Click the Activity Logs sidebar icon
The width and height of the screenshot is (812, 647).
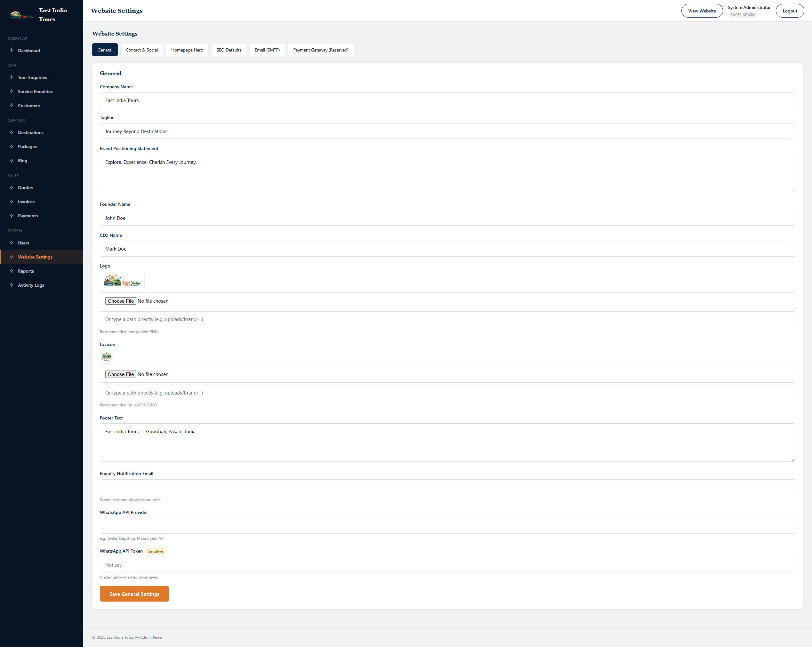coord(11,285)
